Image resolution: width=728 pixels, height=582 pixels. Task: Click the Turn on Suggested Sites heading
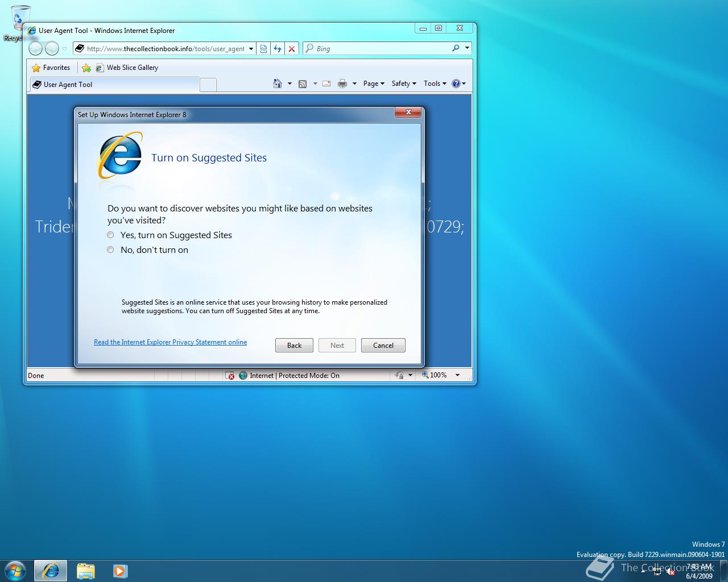tap(209, 158)
